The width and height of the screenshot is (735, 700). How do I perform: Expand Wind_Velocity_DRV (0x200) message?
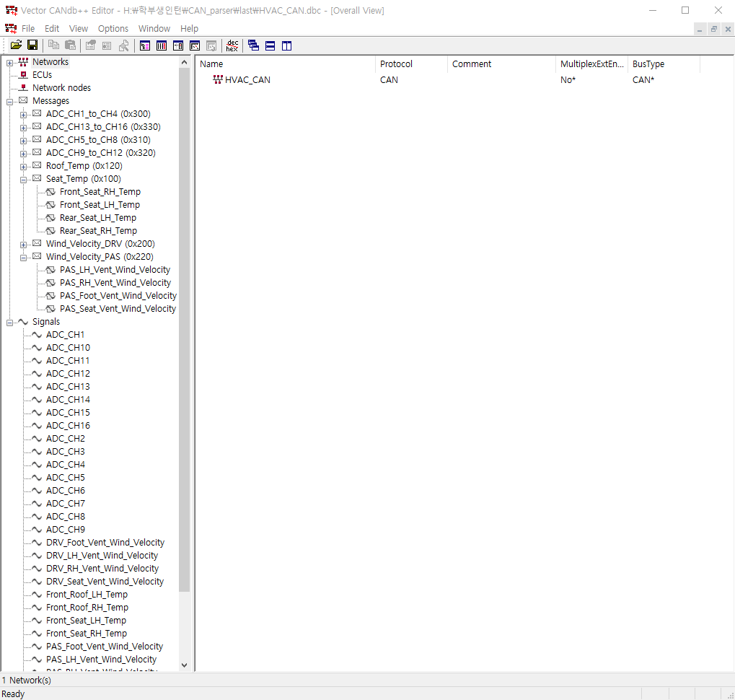point(23,245)
